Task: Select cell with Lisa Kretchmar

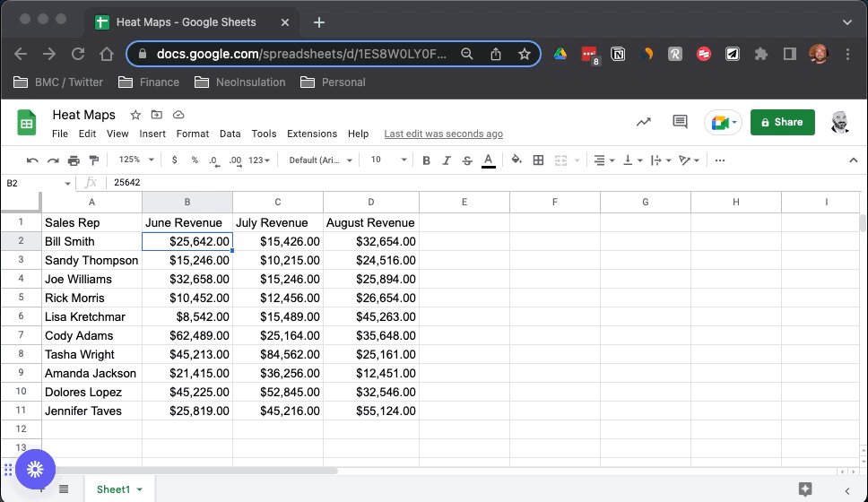Action: [x=91, y=316]
